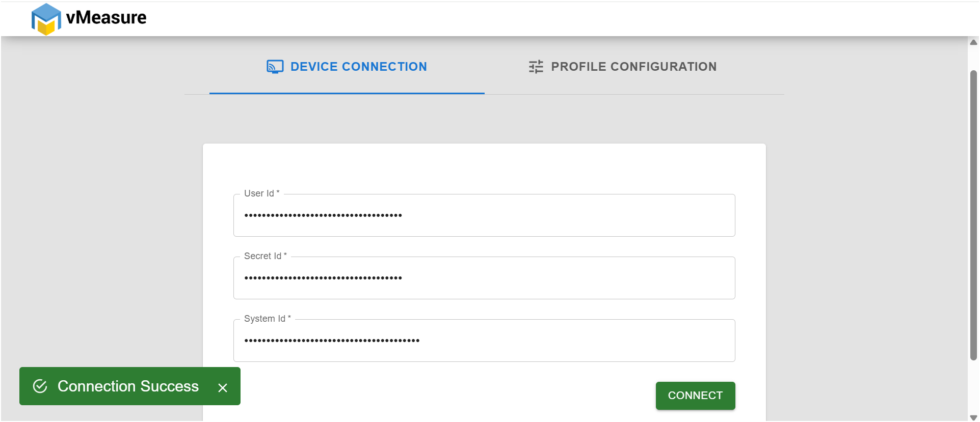Click the "Secret Id *" field label

pos(265,256)
